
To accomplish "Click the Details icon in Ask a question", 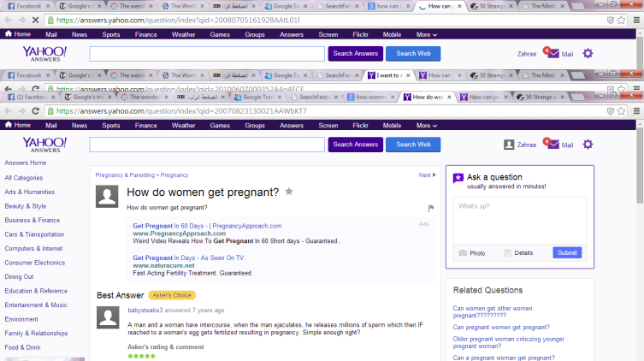I will [508, 253].
